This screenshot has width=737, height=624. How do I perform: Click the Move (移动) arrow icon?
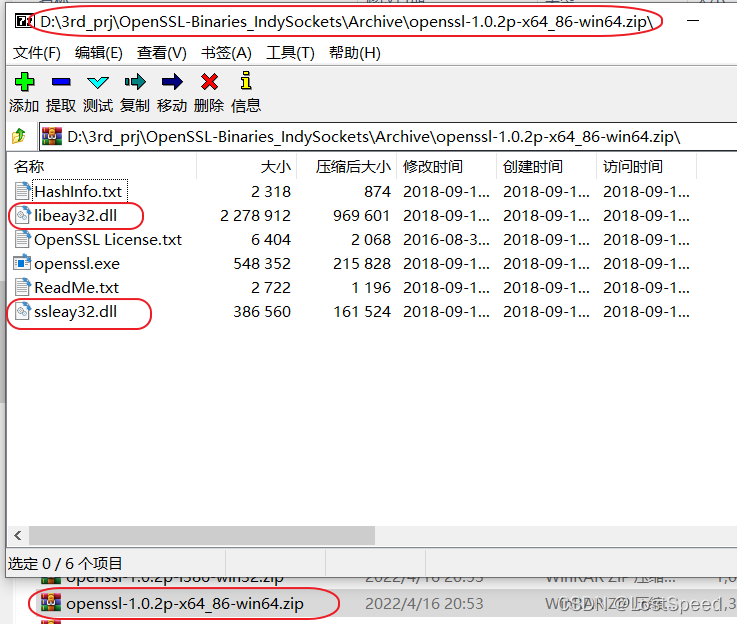(172, 83)
